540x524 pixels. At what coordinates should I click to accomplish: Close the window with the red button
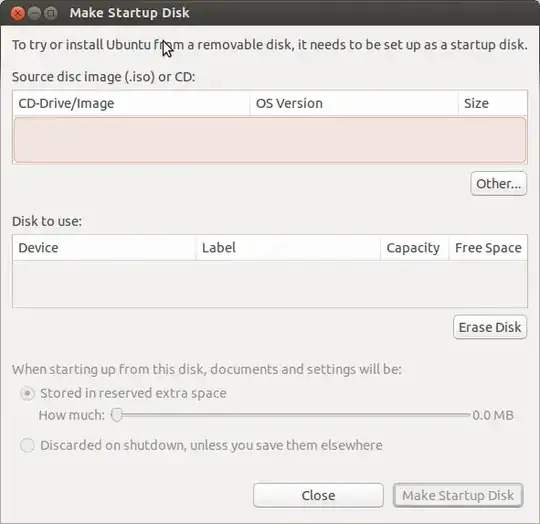[17, 13]
